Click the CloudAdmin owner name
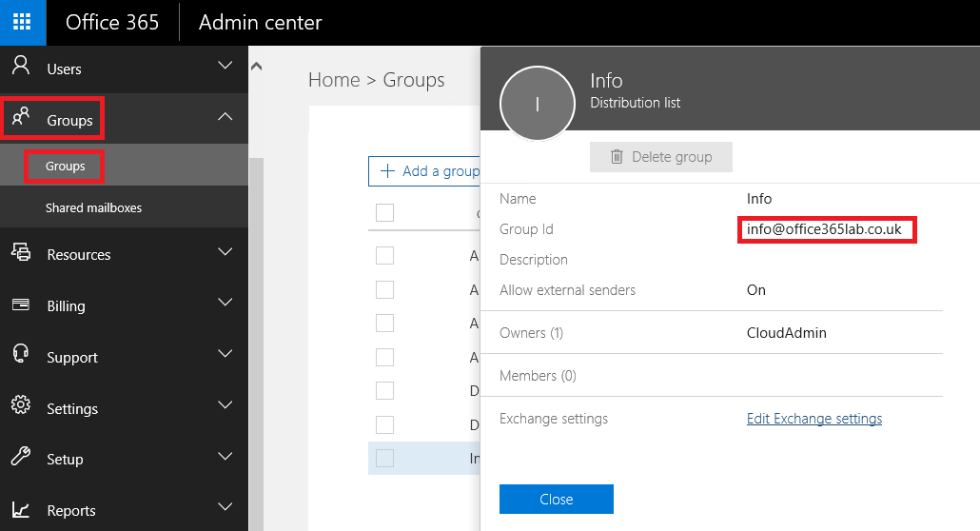 (x=786, y=333)
